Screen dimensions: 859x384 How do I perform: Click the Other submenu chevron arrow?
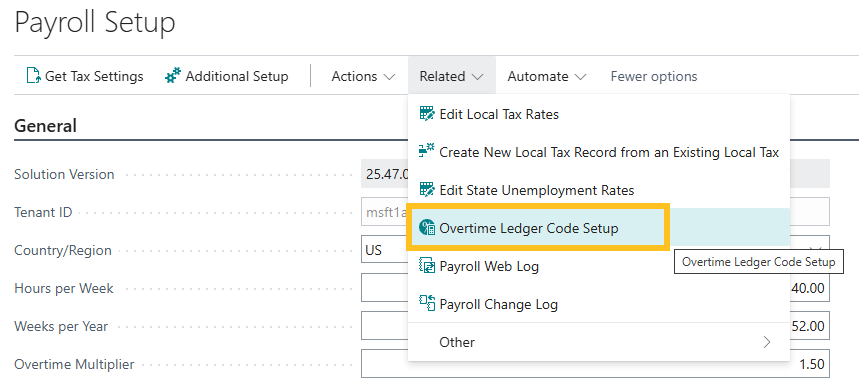[x=767, y=342]
